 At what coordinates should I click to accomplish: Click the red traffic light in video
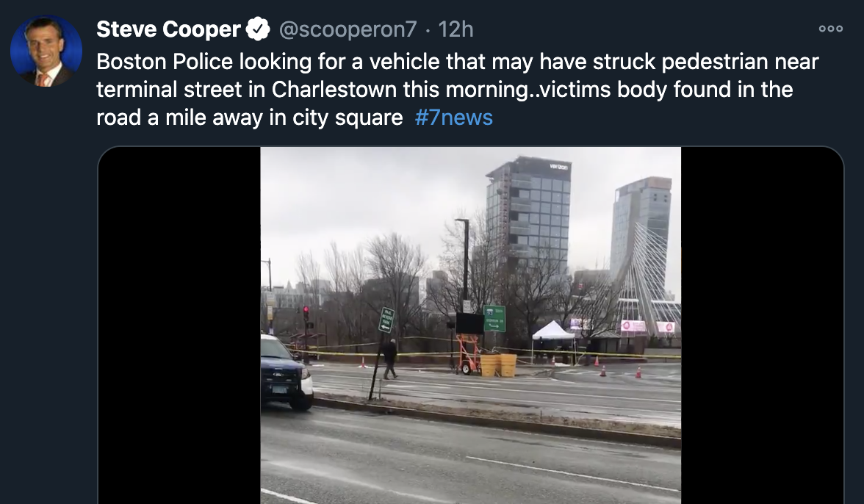(x=306, y=314)
